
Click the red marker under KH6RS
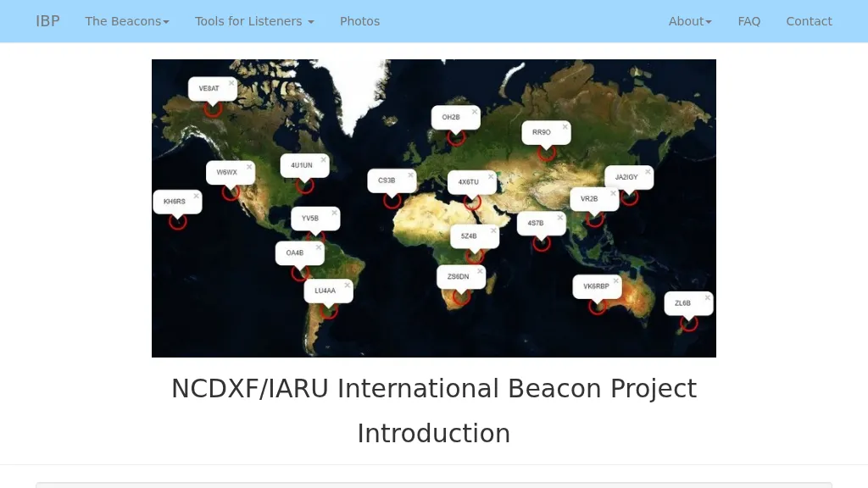(178, 222)
